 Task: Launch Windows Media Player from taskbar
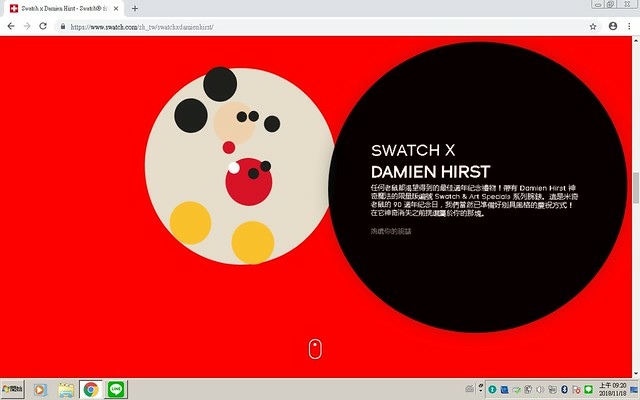(40, 390)
